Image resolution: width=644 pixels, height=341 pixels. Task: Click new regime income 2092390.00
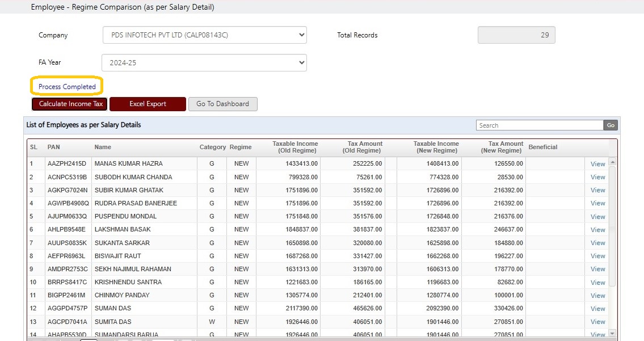pyautogui.click(x=443, y=308)
